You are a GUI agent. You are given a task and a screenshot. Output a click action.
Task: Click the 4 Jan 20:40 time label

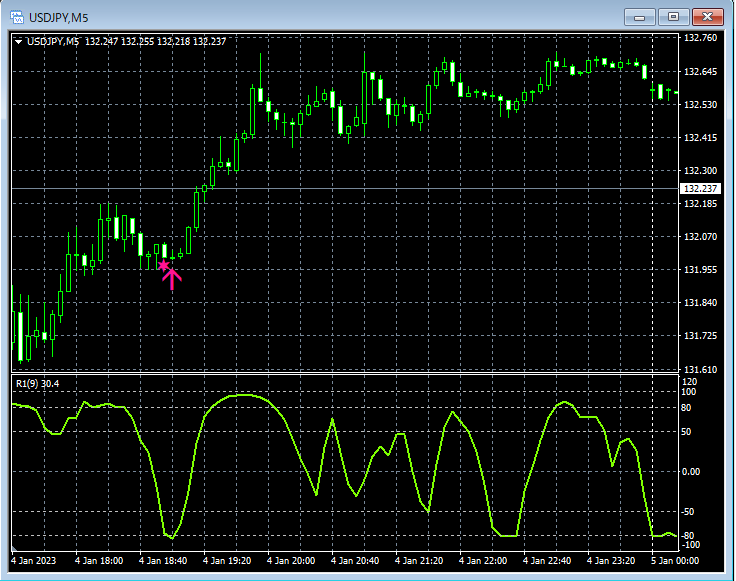point(355,561)
